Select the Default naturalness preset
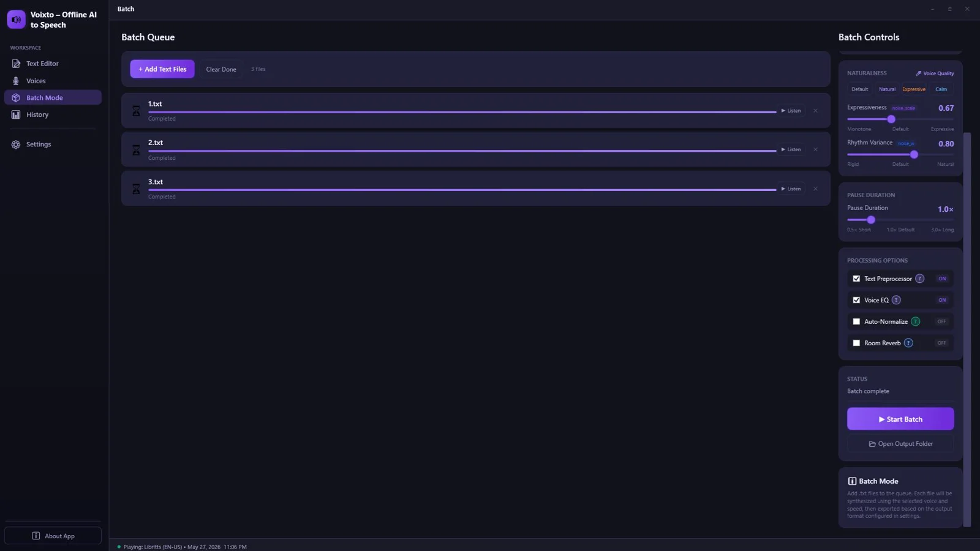980x551 pixels. 859,89
